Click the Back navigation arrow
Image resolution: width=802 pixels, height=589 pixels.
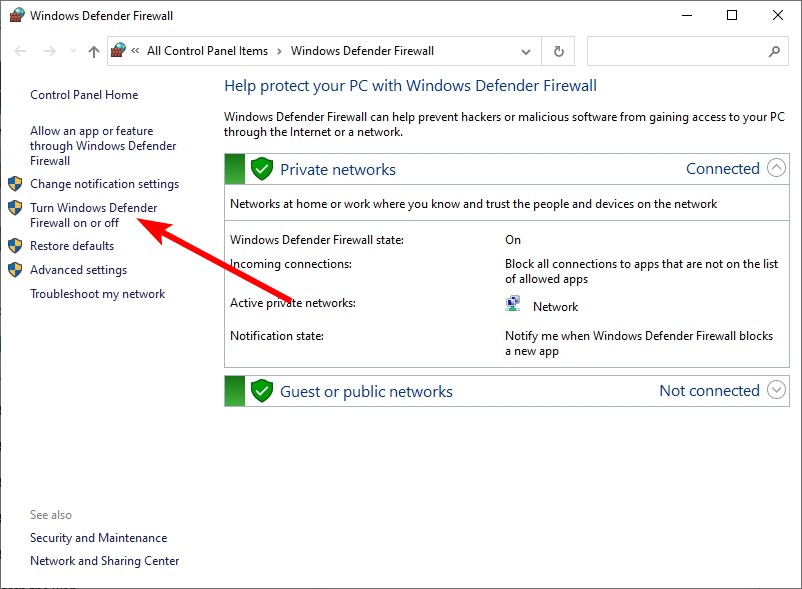tap(20, 51)
